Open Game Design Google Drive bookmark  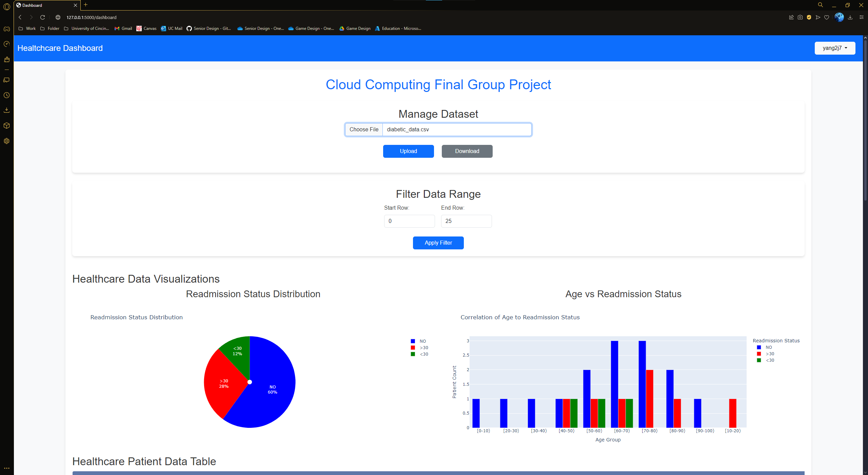pyautogui.click(x=355, y=28)
